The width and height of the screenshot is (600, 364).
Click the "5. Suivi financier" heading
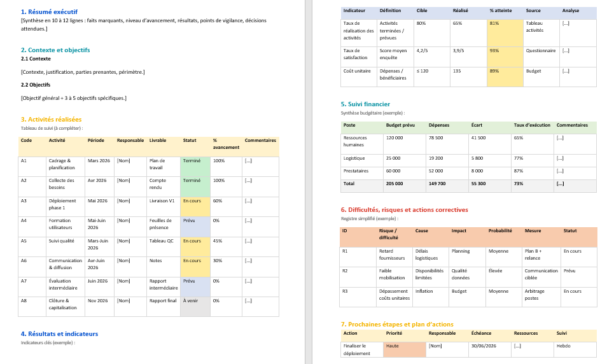click(365, 104)
